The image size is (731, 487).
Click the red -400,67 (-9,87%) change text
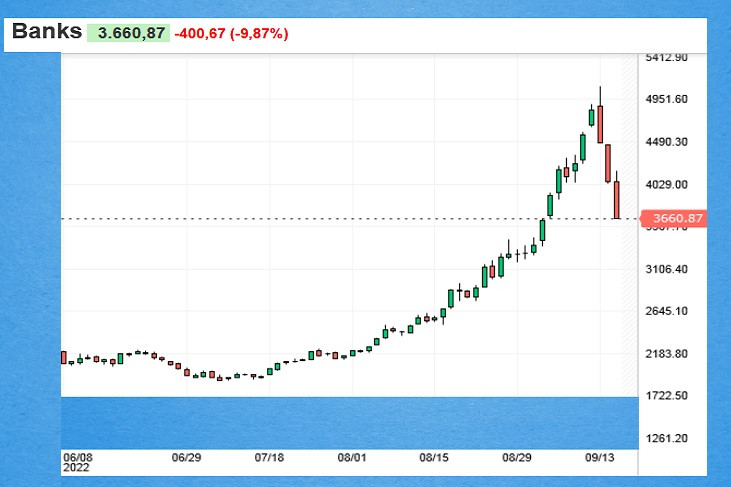click(x=231, y=34)
